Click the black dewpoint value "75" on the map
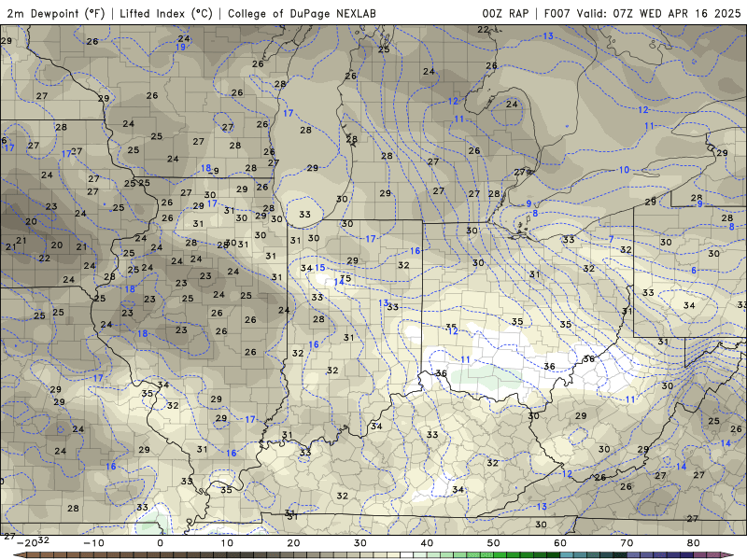The height and width of the screenshot is (560, 747). [345, 278]
